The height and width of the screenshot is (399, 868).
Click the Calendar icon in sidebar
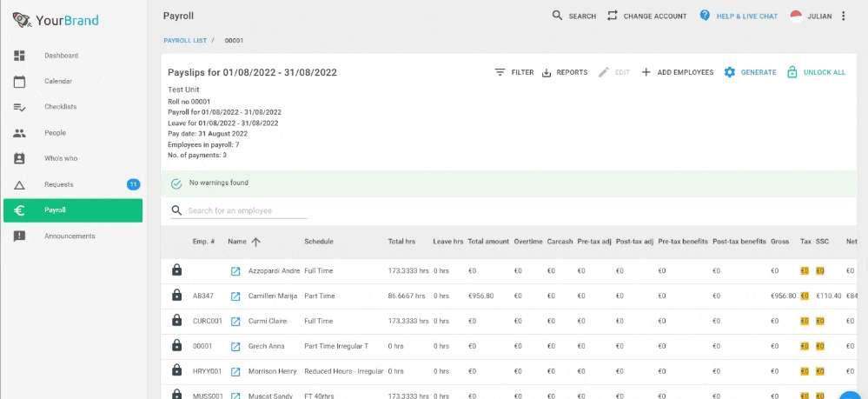[x=19, y=82]
